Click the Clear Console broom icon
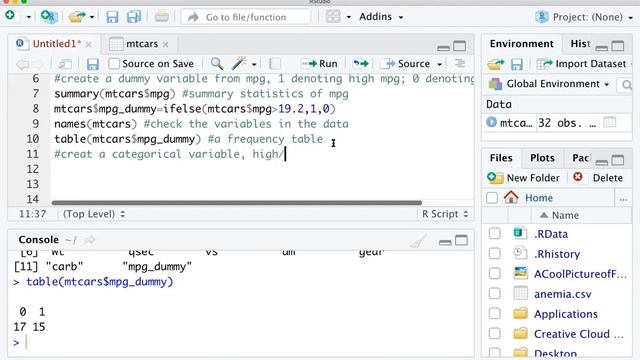The image size is (640, 360). pyautogui.click(x=418, y=241)
